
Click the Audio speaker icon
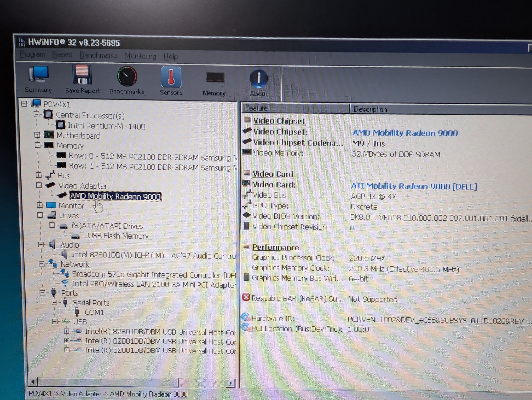click(x=52, y=245)
